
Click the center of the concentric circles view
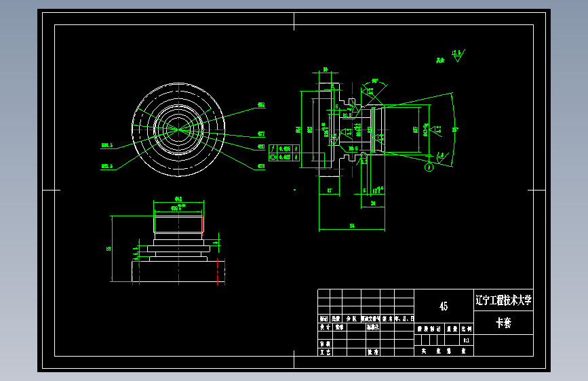click(x=178, y=129)
